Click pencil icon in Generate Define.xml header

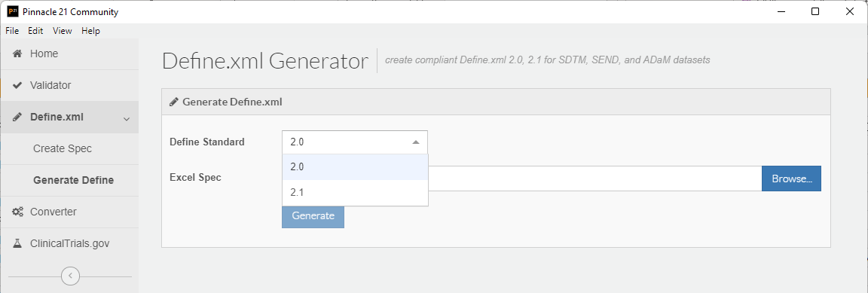(x=174, y=102)
